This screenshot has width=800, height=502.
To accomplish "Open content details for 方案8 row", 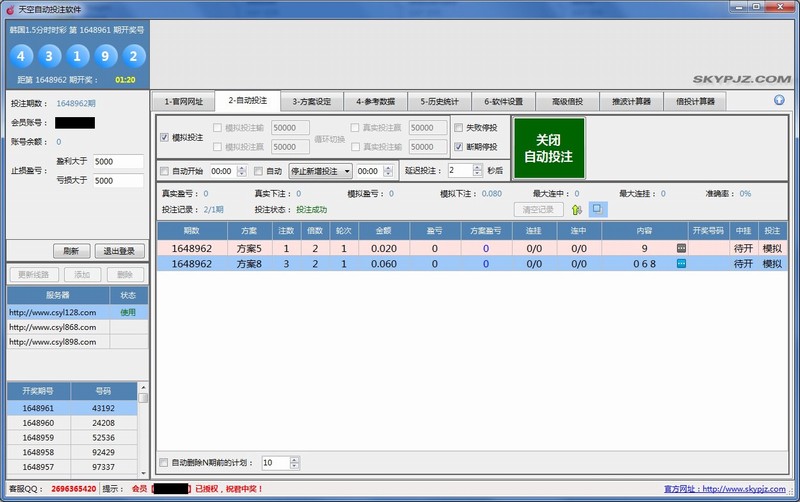I will (x=681, y=263).
